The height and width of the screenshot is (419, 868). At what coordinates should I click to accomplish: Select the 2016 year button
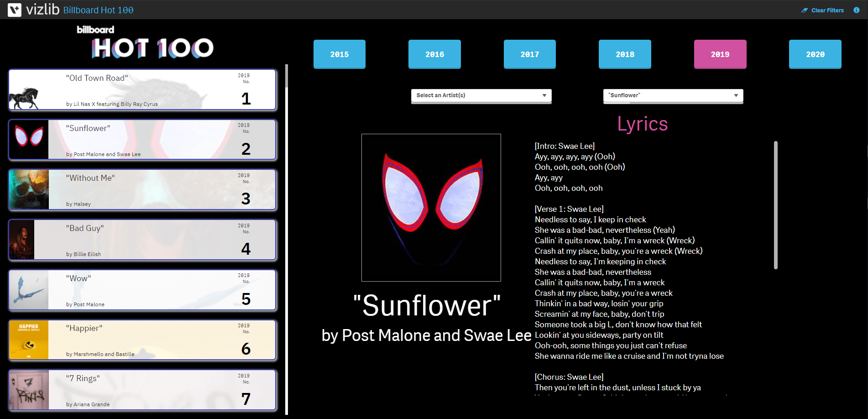pos(434,54)
